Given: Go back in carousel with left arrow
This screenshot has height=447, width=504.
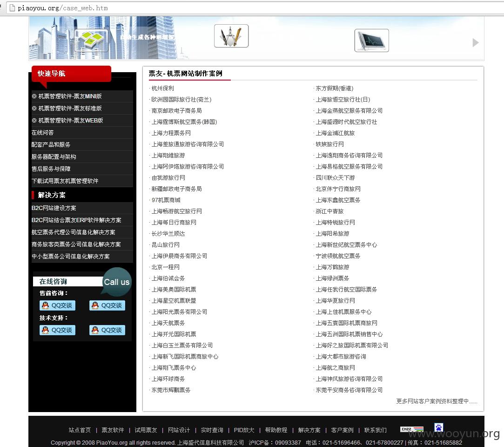Looking at the screenshot, I should pyautogui.click(x=38, y=41).
